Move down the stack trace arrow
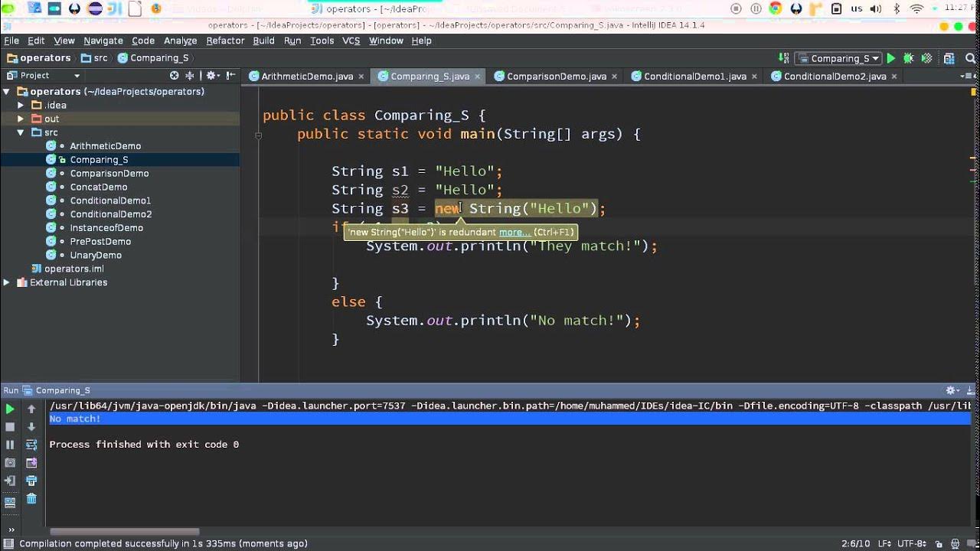 tap(31, 427)
